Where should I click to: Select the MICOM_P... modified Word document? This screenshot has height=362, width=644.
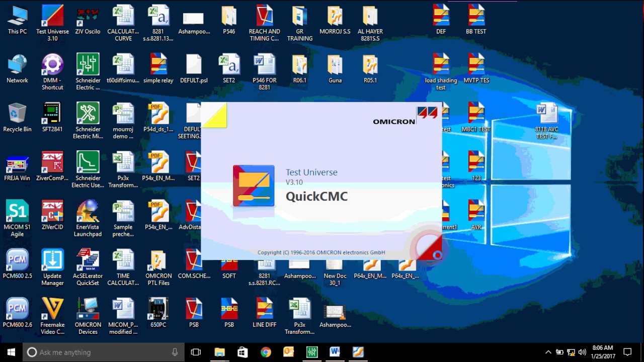click(123, 316)
